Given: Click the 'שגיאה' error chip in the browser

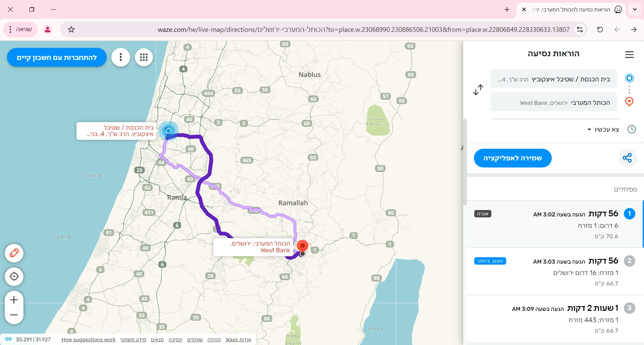Looking at the screenshot, I should (x=20, y=29).
